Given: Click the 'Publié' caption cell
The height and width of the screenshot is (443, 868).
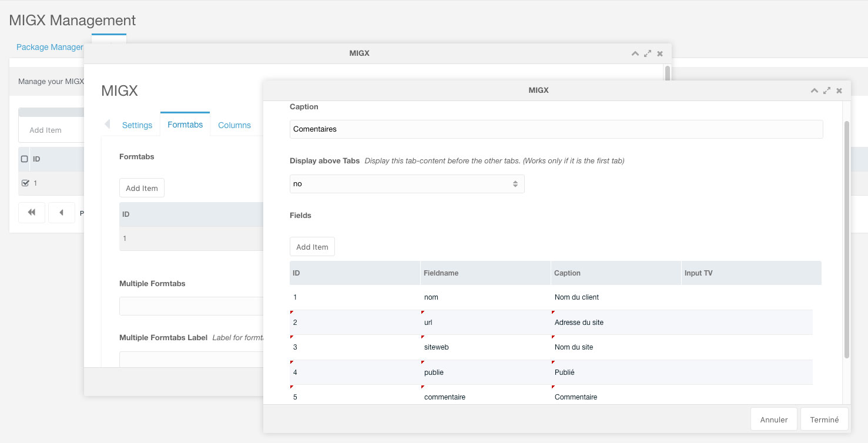Looking at the screenshot, I should 616,372.
